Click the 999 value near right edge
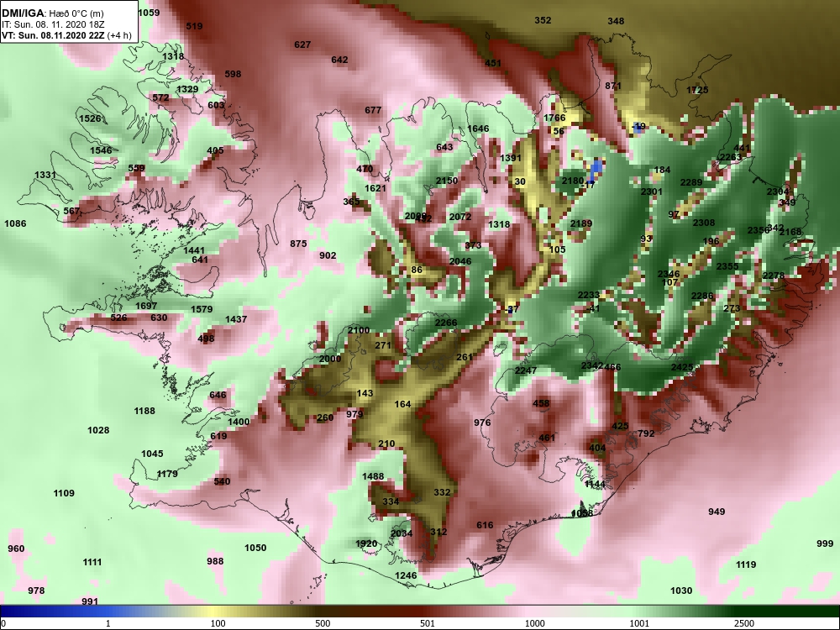840x630 pixels. [x=825, y=543]
